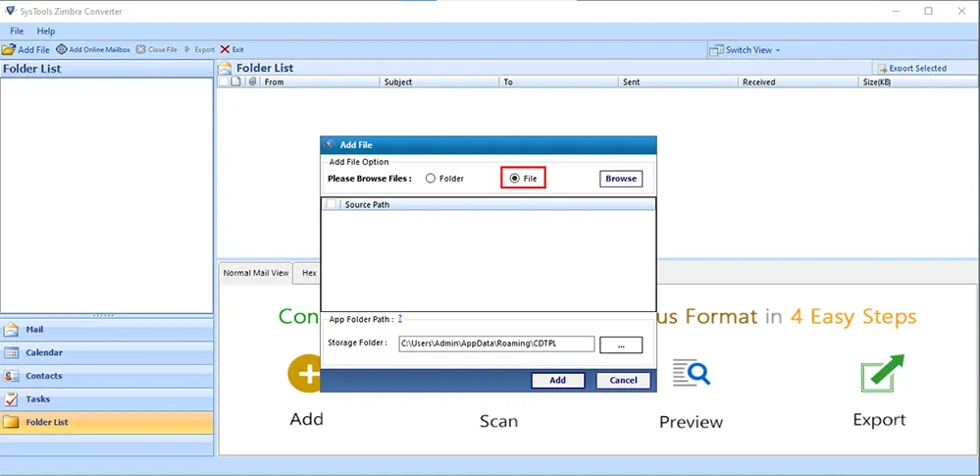Sort by the From column header
The image size is (980, 476).
320,81
